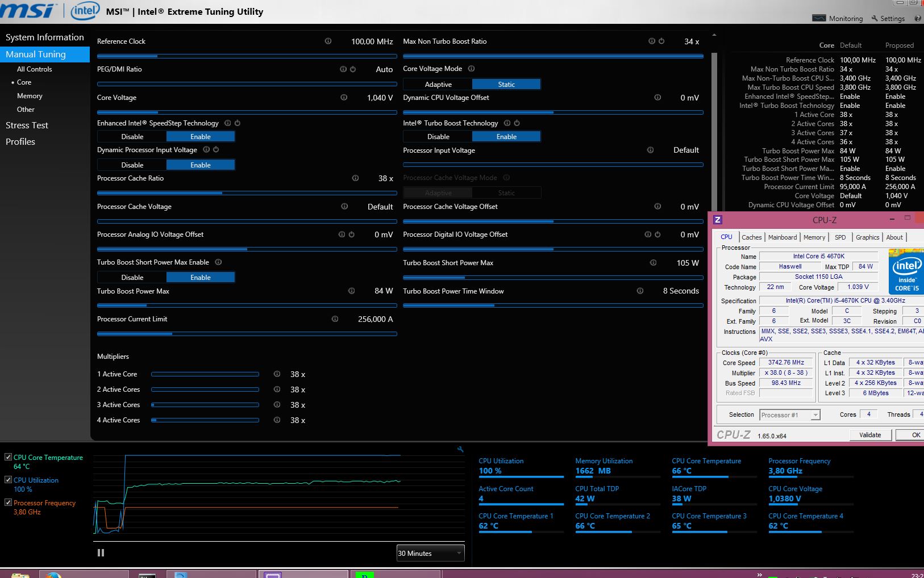Switch to the Caches tab in CPU-Z
Image resolution: width=924 pixels, height=578 pixels.
tap(751, 237)
